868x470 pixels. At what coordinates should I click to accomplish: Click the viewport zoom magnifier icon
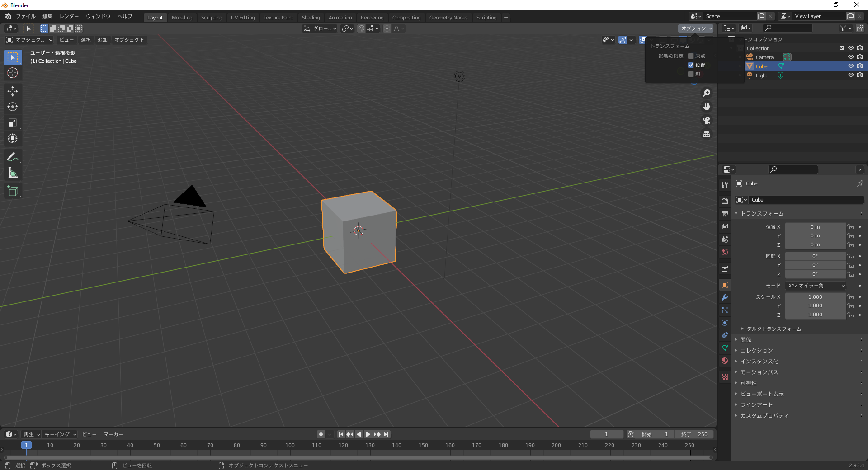pyautogui.click(x=707, y=93)
